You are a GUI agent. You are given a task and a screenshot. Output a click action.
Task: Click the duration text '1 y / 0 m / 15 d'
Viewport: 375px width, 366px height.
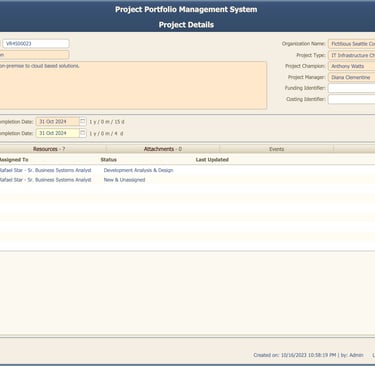[x=107, y=122]
